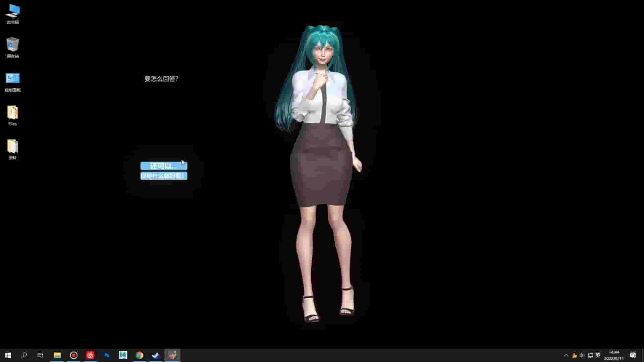The height and width of the screenshot is (362, 644).
Task: Choose the reply '还可以...'
Action: coord(164,166)
